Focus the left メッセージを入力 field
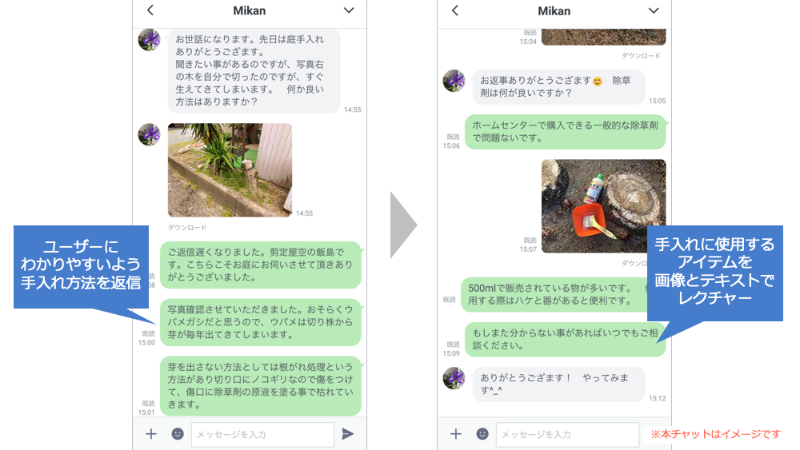 click(263, 435)
